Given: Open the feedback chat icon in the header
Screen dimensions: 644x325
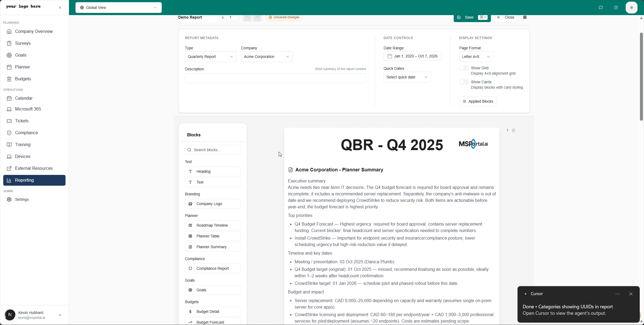Looking at the screenshot, I should 601,7.
